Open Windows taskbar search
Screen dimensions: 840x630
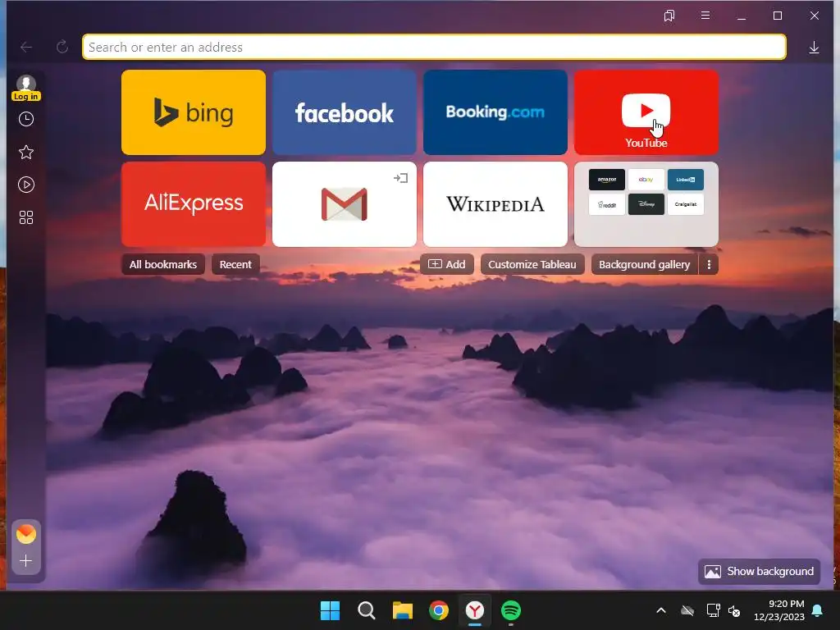coord(367,610)
